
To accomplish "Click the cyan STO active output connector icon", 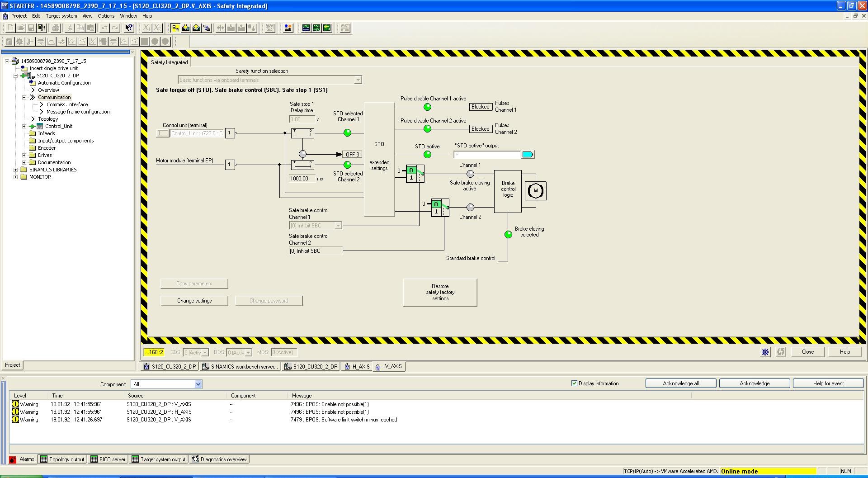I will coord(528,155).
